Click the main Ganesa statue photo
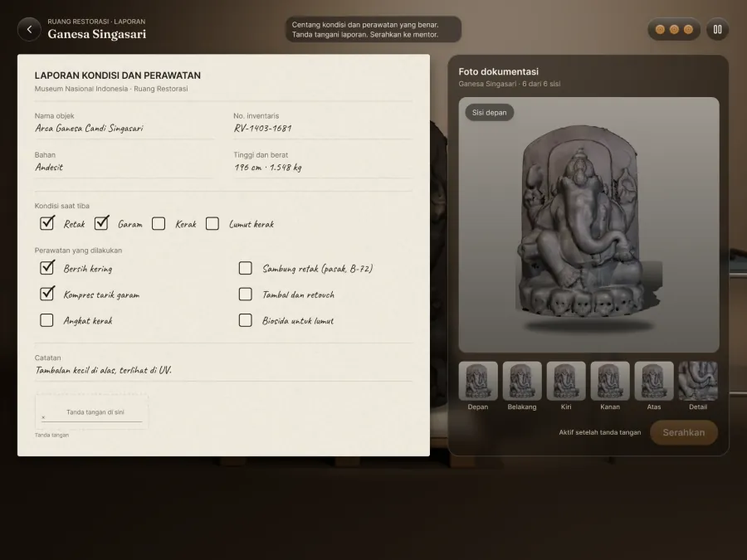Viewport: 747px width, 560px height. [588, 225]
